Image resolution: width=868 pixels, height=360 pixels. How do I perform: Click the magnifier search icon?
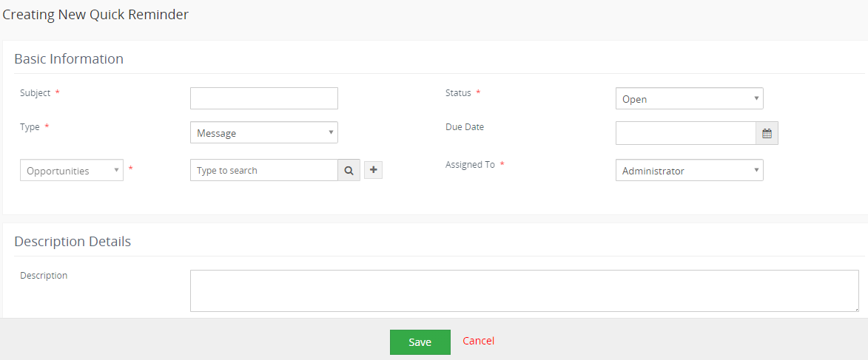tap(349, 170)
